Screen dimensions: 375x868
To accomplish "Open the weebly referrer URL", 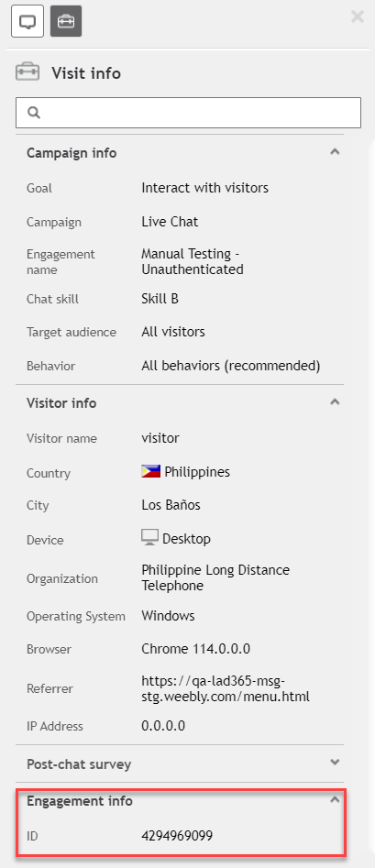I will point(226,688).
